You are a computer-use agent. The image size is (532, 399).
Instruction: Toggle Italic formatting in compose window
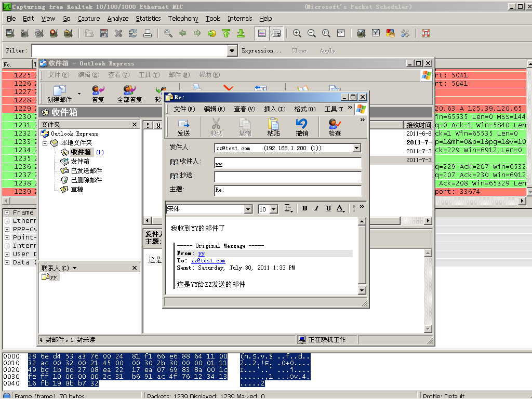tap(316, 208)
